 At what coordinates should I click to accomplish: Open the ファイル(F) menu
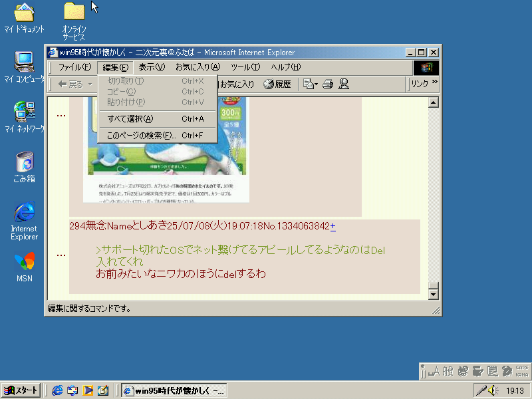click(x=74, y=67)
